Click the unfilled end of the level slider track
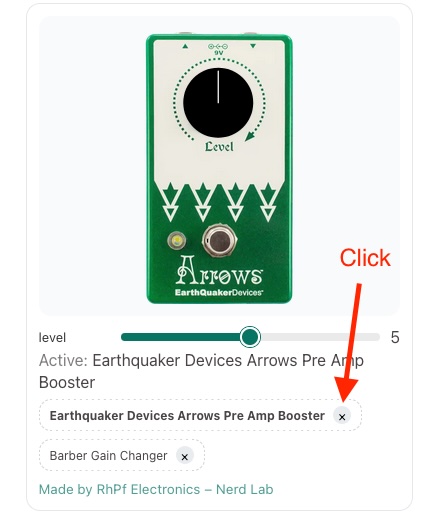Screen dimensions: 421x514 [x=320, y=337]
